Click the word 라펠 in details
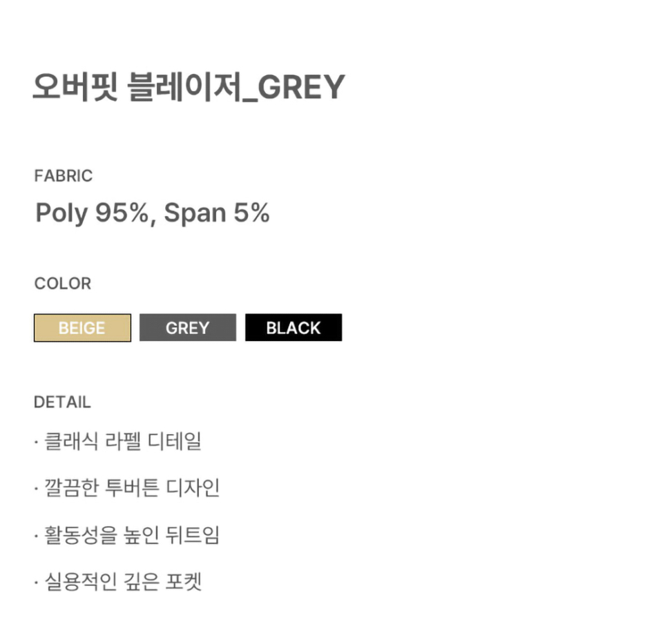This screenshot has width=663, height=644. coord(122,441)
